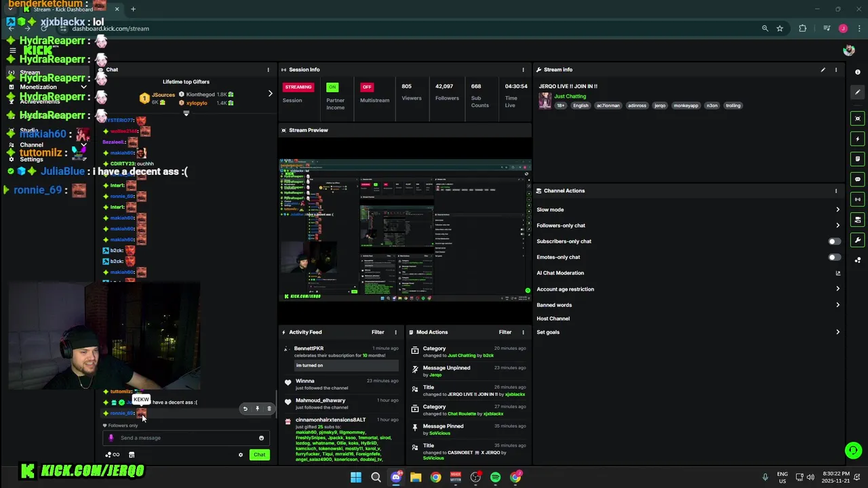The width and height of the screenshot is (868, 488).
Task: Toggle the Multistream OFF indicator
Action: [x=367, y=87]
